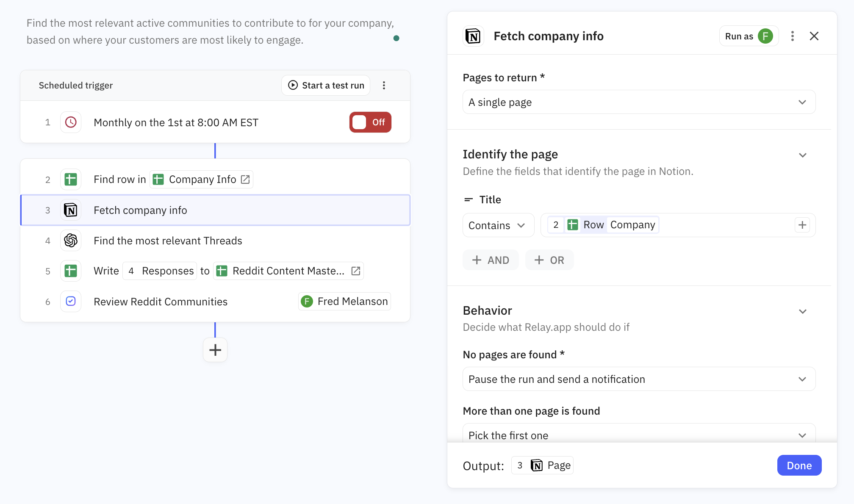Click the plus icon inside Title value field
The height and width of the screenshot is (504, 854).
(802, 225)
